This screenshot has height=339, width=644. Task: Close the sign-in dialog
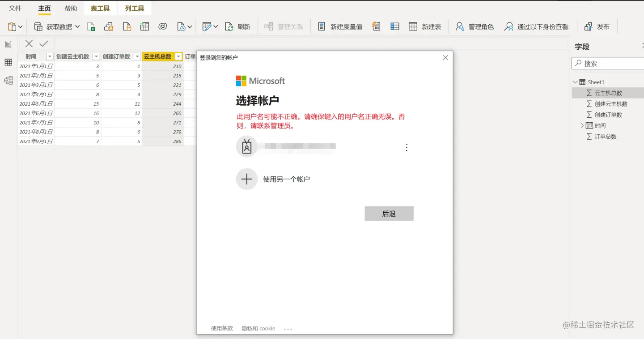[x=445, y=57]
